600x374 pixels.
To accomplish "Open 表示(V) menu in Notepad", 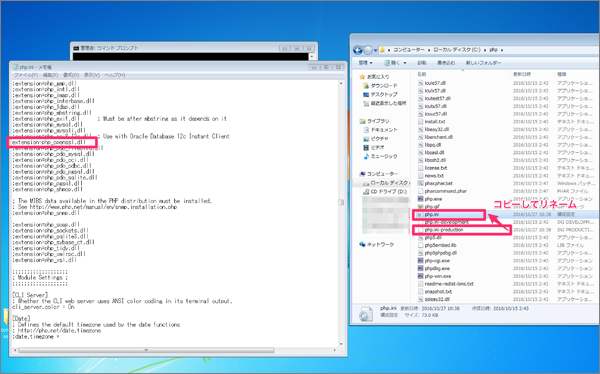I will pos(92,75).
